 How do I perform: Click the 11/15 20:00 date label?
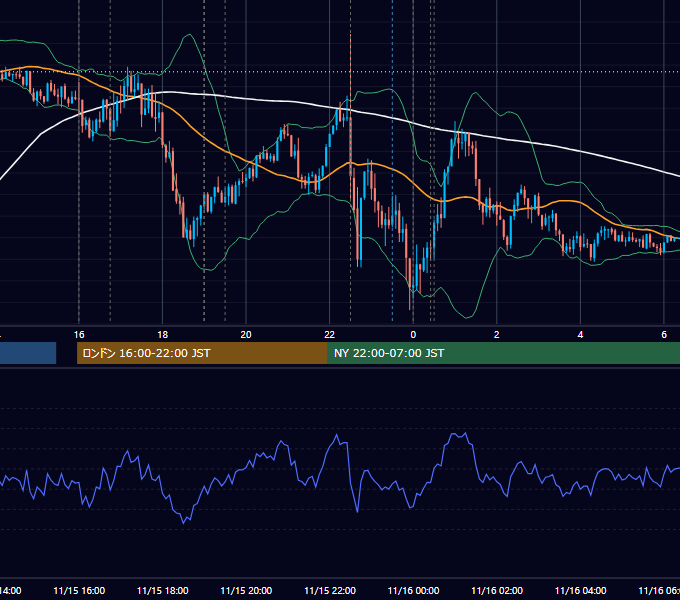[x=246, y=591]
